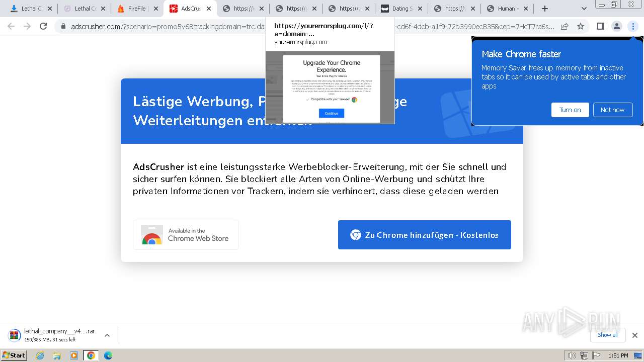This screenshot has height=362, width=644.
Task: Click the AdsCrusher bold text
Action: pyautogui.click(x=158, y=167)
